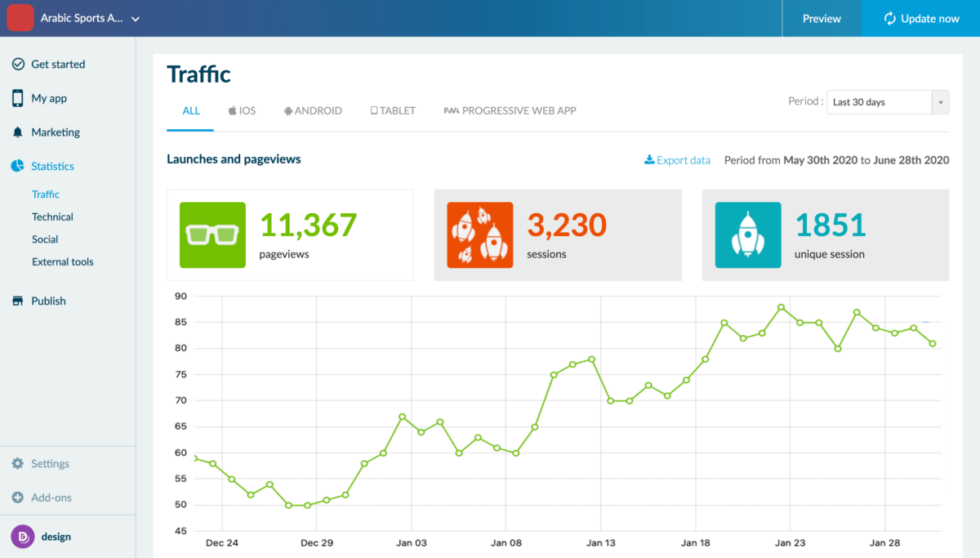Open the My app section icon

point(17,97)
